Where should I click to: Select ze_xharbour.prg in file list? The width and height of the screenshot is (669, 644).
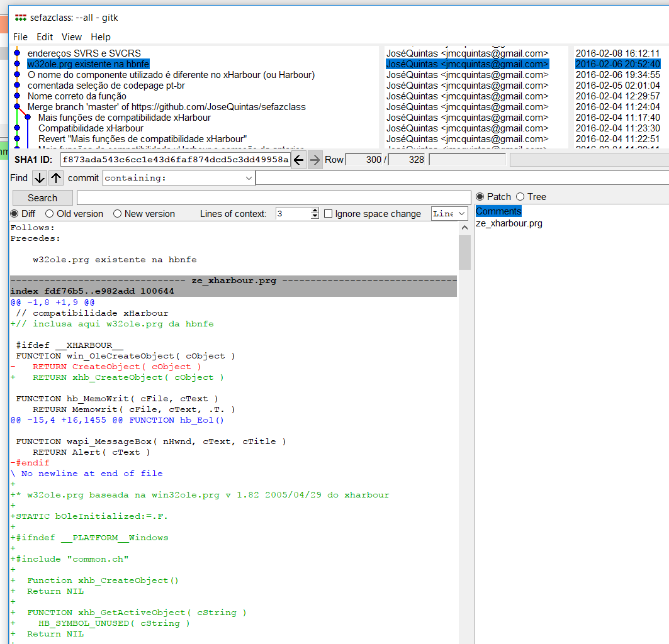pyautogui.click(x=509, y=223)
